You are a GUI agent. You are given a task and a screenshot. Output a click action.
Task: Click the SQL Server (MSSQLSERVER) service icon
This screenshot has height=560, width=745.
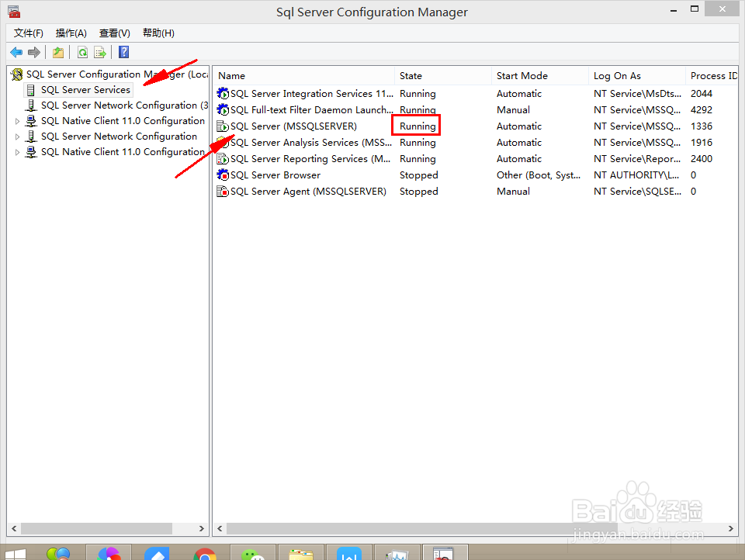pyautogui.click(x=223, y=126)
